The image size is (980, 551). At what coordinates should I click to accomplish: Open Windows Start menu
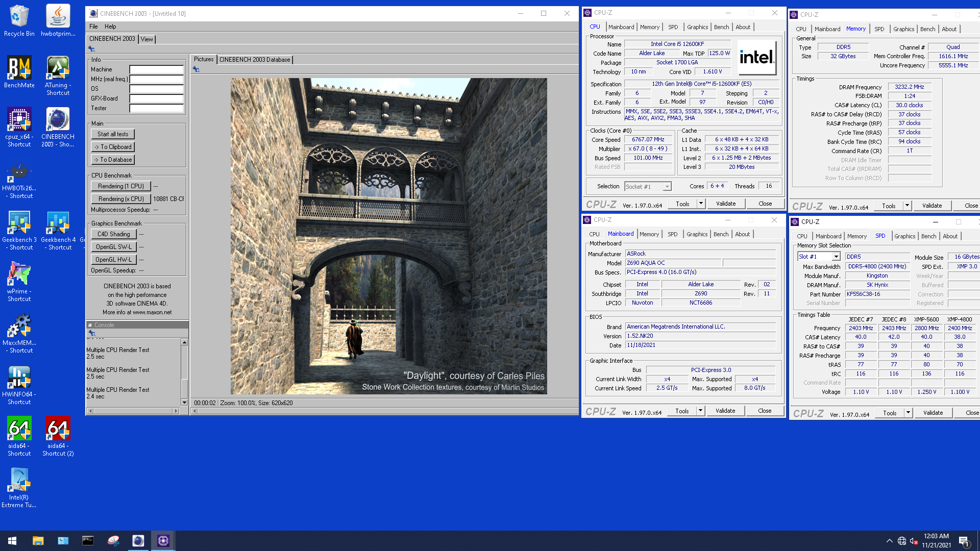(x=12, y=541)
